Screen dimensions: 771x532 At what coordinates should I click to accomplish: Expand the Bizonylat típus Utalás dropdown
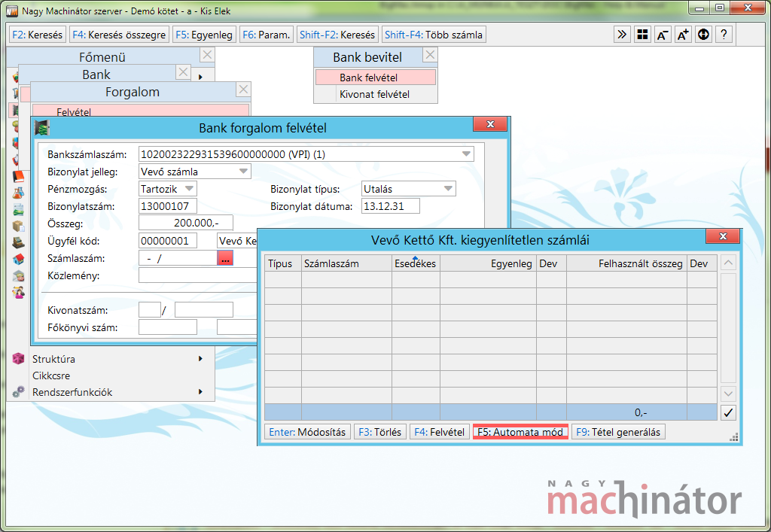point(448,189)
